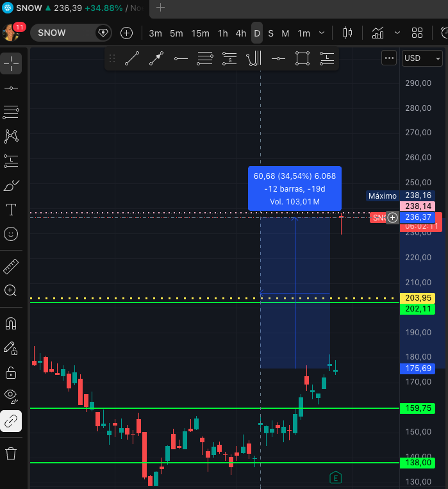Toggle lock all drawings
Screen dimensions: 448x489
coord(11,372)
